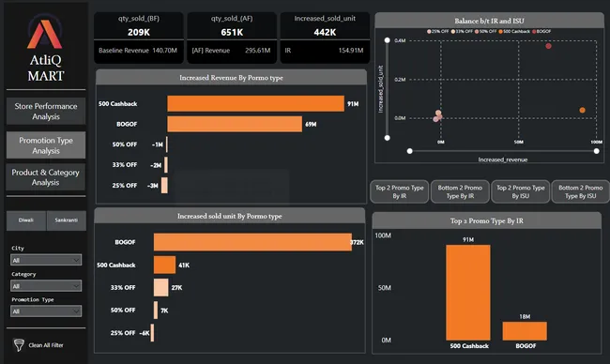Select the BOGOF 69M revenue bar
The image size is (610, 364).
235,124
